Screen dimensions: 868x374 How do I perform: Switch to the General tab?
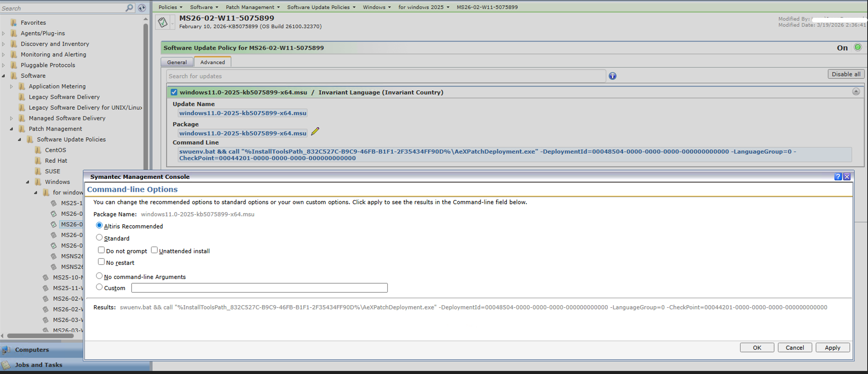[x=177, y=62]
